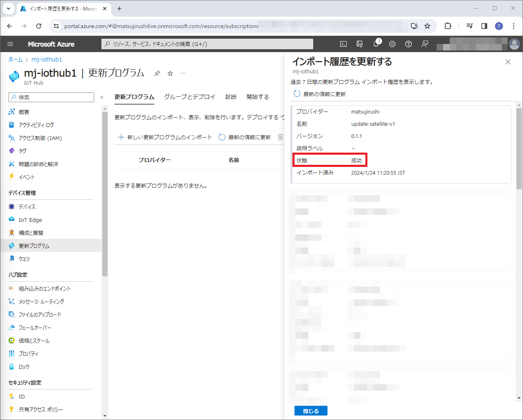Click the import history panel scrollbar

[x=519, y=149]
